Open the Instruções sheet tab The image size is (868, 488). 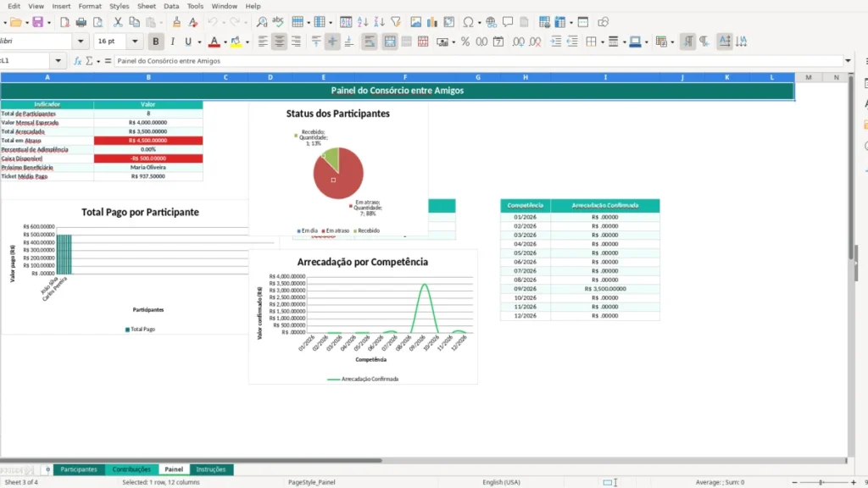click(211, 469)
